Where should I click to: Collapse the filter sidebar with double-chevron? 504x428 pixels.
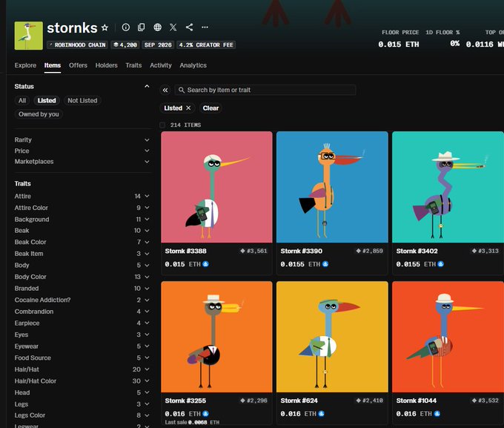click(x=165, y=90)
